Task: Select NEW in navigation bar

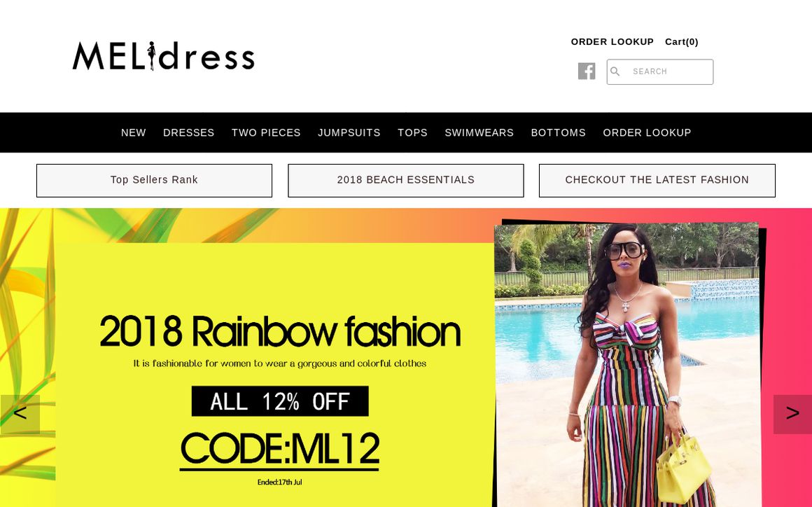Action: coord(134,132)
